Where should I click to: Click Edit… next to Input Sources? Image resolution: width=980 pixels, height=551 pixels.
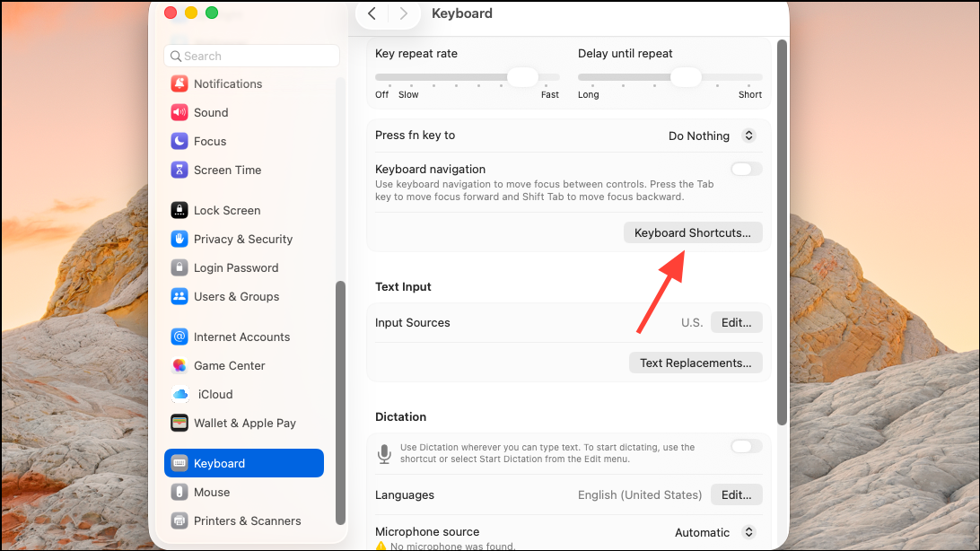click(736, 322)
